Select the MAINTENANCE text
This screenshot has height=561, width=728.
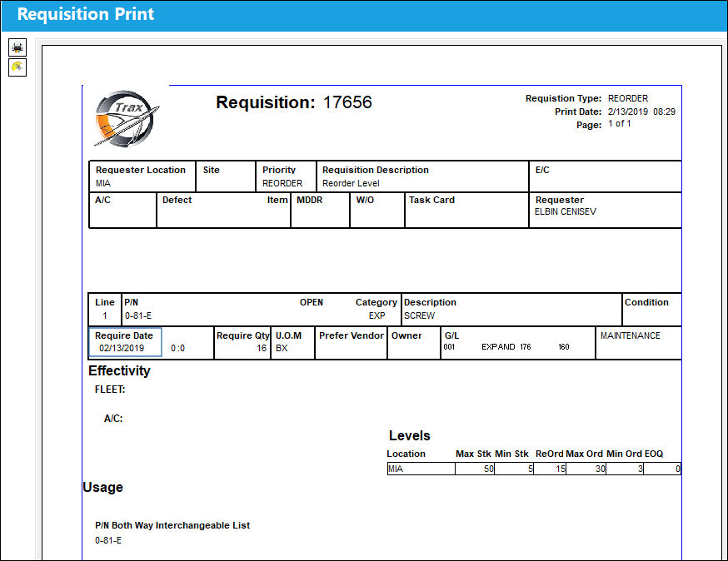coord(630,335)
